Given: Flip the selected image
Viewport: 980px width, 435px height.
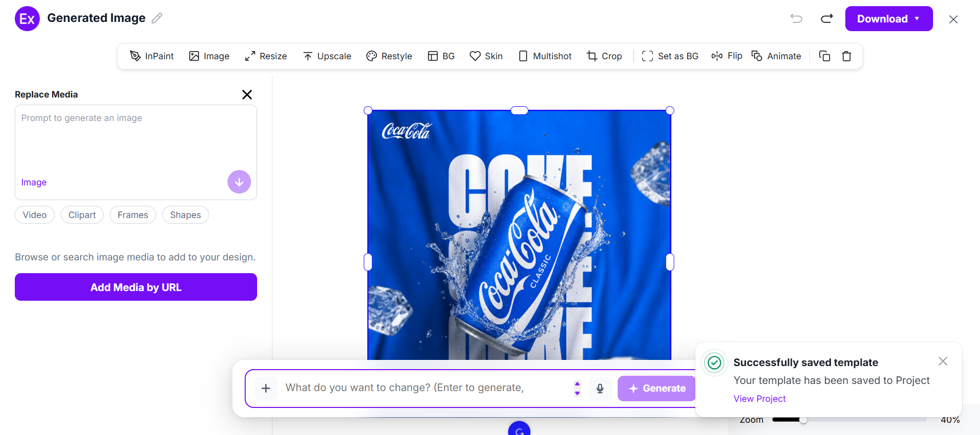Looking at the screenshot, I should [x=727, y=56].
